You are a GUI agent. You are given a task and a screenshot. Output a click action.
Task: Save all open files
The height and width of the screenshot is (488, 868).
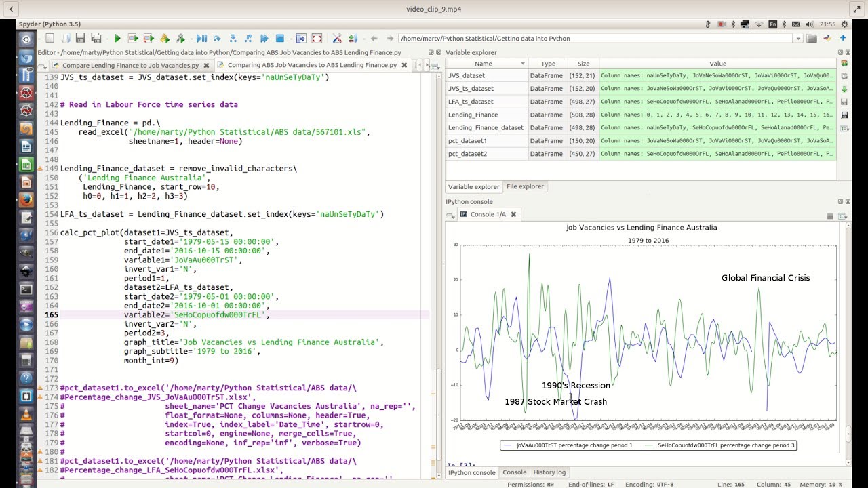pos(96,39)
